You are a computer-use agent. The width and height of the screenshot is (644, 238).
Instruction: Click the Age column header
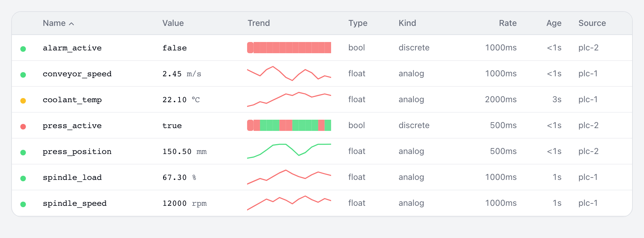pyautogui.click(x=554, y=23)
